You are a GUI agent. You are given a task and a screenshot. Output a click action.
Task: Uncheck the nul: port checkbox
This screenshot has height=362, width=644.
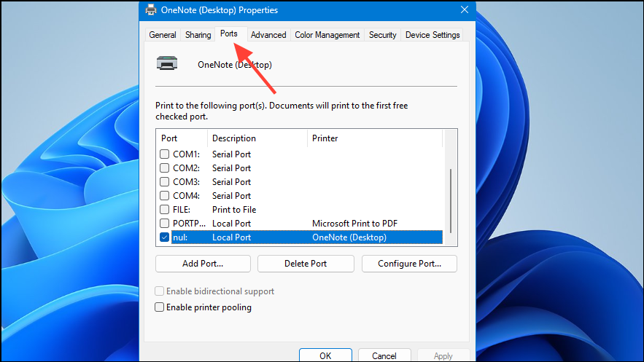[164, 237]
